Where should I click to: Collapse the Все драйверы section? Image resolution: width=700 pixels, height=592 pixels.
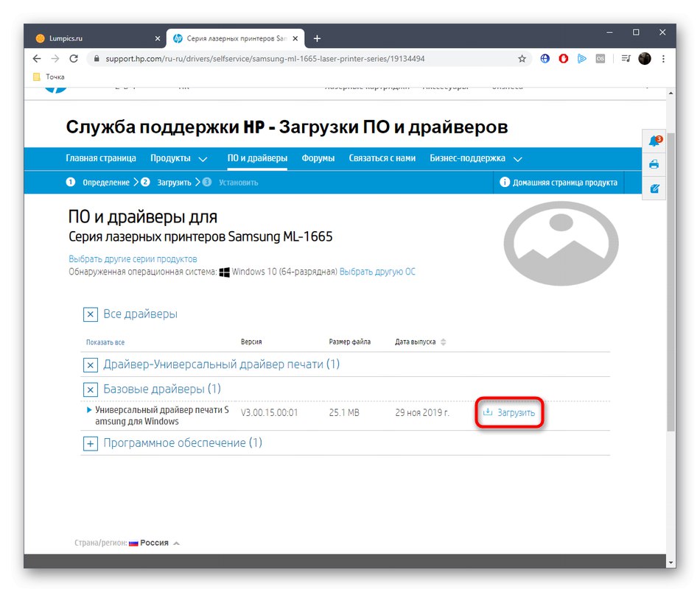click(90, 314)
